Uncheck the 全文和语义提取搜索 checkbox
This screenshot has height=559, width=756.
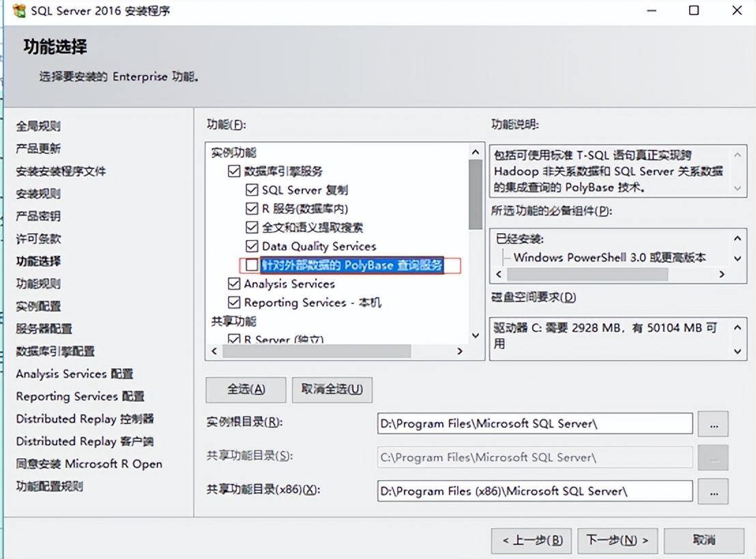point(252,228)
